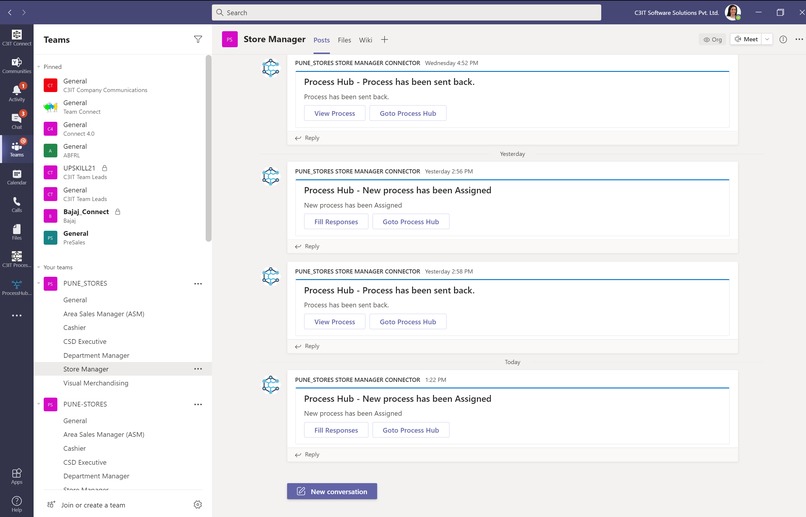Open Help icon in the rail
The height and width of the screenshot is (517, 806).
16,504
